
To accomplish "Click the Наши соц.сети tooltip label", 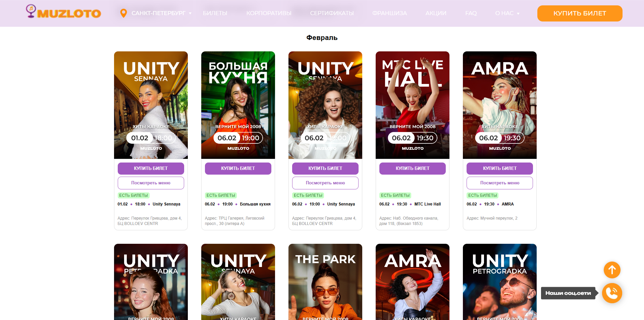I will click(x=568, y=293).
